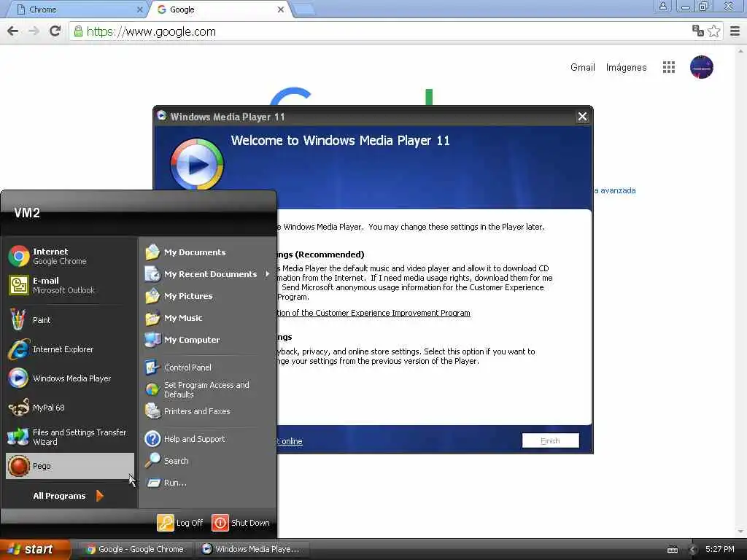
Task: Click Chrome user profile button in title bar
Action: (x=662, y=6)
